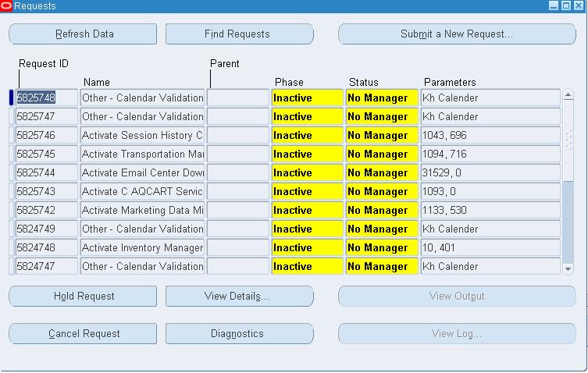This screenshot has width=588, height=373.
Task: Click No Manager status for request 5825744
Action: pos(377,173)
